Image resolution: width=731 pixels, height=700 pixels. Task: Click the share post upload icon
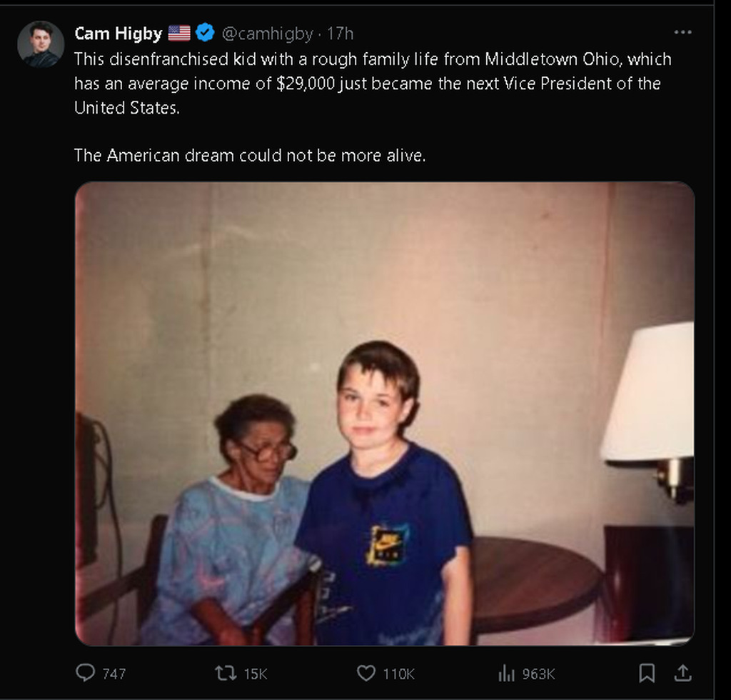coord(682,673)
